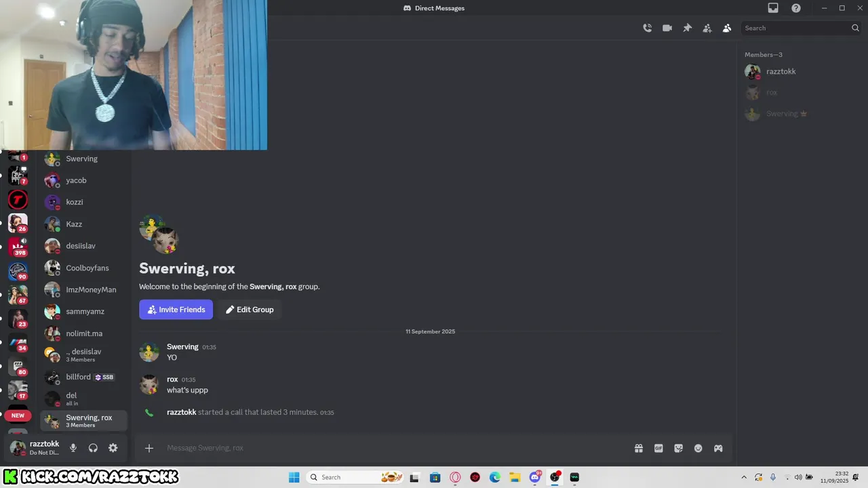This screenshot has height=488, width=868.
Task: Open Microsoft Edge from the taskbar
Action: tap(495, 477)
